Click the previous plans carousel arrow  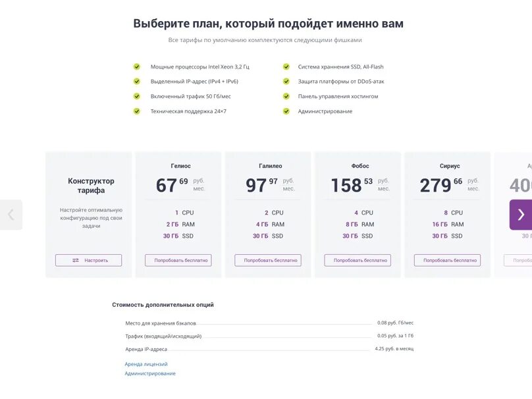(11, 215)
